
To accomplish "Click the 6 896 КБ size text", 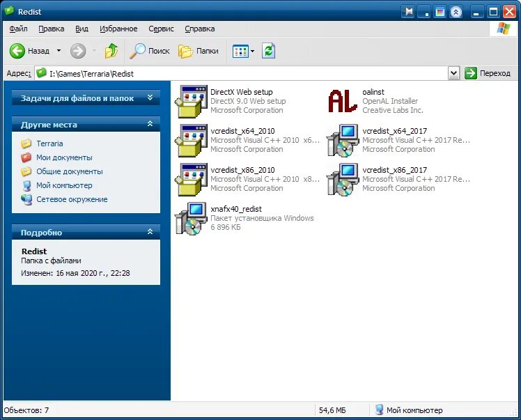I will click(226, 227).
